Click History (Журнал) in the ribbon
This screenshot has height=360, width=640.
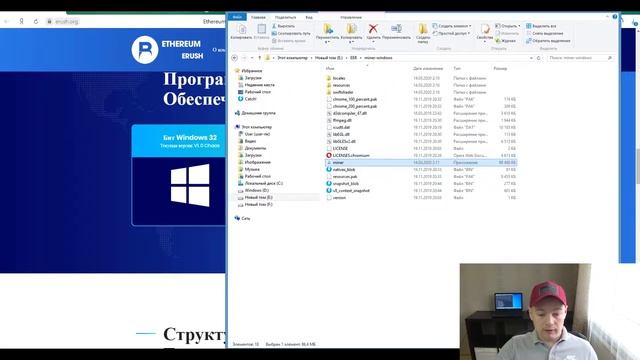(505, 41)
